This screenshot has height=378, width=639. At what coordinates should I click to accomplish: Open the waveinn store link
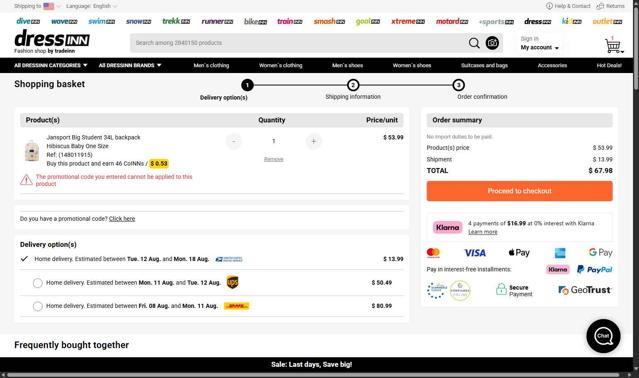[64, 21]
